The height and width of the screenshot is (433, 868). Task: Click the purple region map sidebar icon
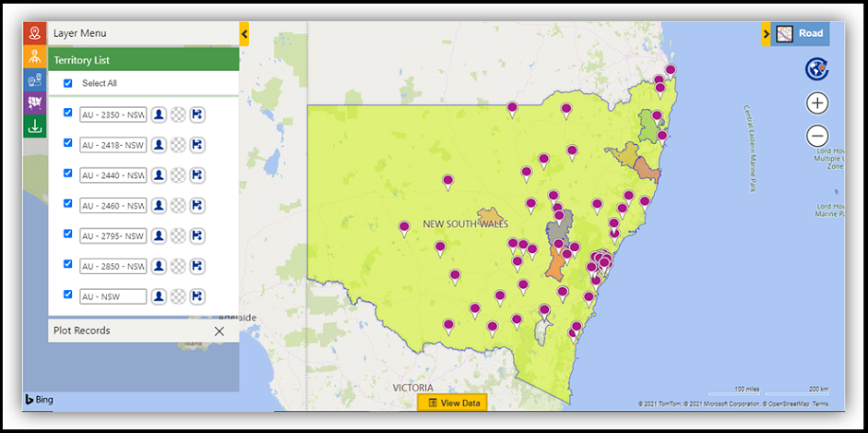click(35, 102)
